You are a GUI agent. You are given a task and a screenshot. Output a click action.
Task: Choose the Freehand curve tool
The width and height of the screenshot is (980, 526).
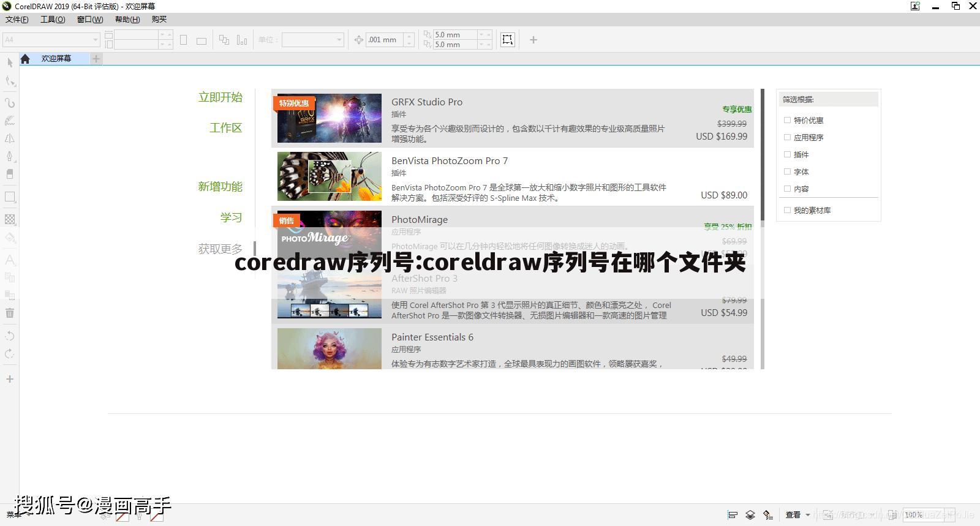pos(10,103)
